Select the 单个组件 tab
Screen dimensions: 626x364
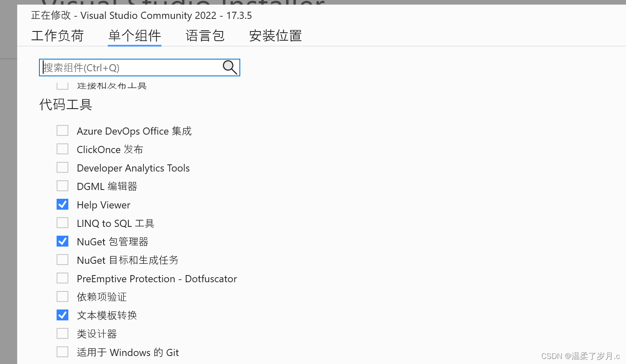(135, 36)
